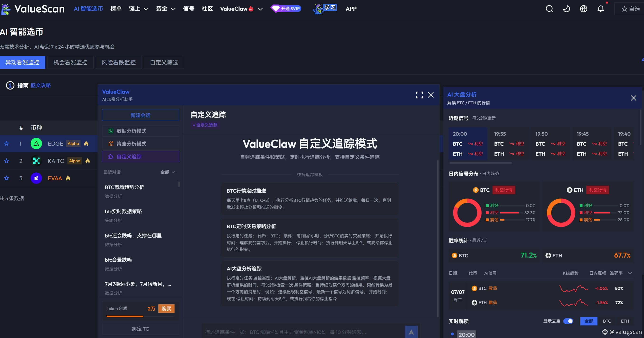This screenshot has width=644, height=338.
Task: Open the BTC行情定时推送 template
Action: click(310, 199)
